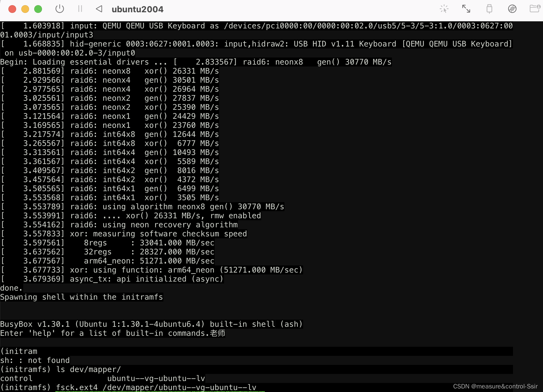Click the ubuntu2004 window title
This screenshot has height=392, width=543.
(x=138, y=9)
